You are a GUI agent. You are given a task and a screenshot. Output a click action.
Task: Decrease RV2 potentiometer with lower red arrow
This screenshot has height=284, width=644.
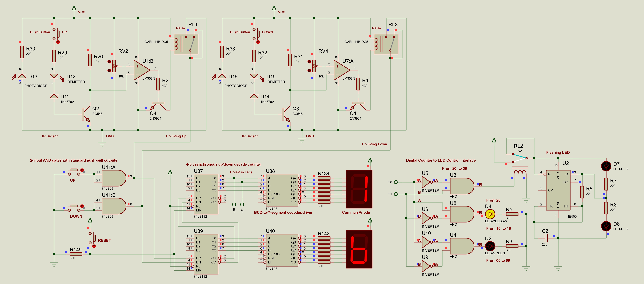pos(109,71)
